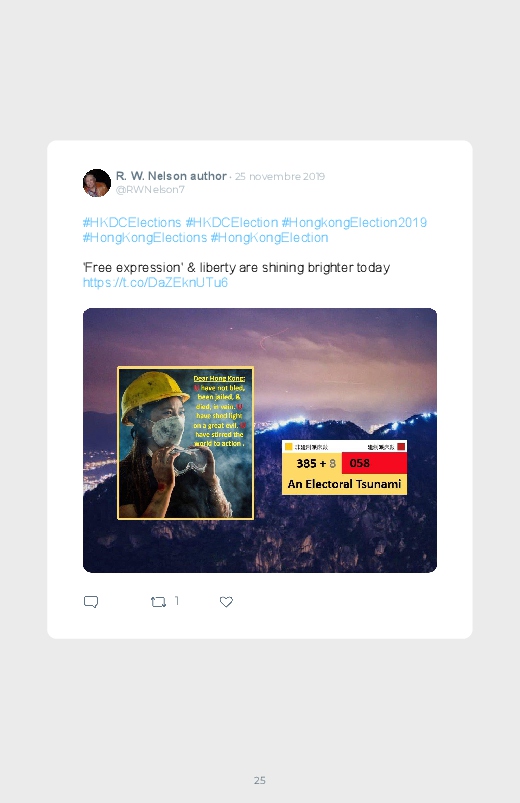Open the Hong Kong mountain night image
This screenshot has height=803, width=520.
[x=260, y=440]
